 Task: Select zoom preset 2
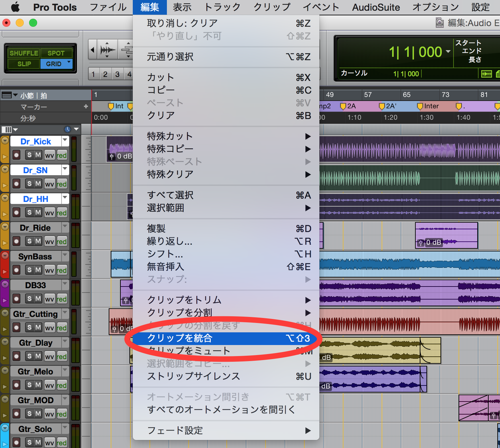(105, 74)
